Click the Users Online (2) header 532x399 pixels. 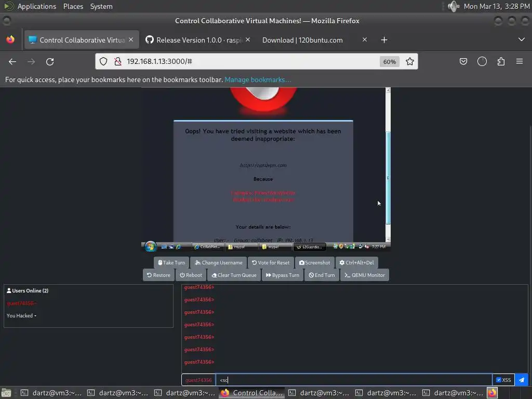point(28,291)
